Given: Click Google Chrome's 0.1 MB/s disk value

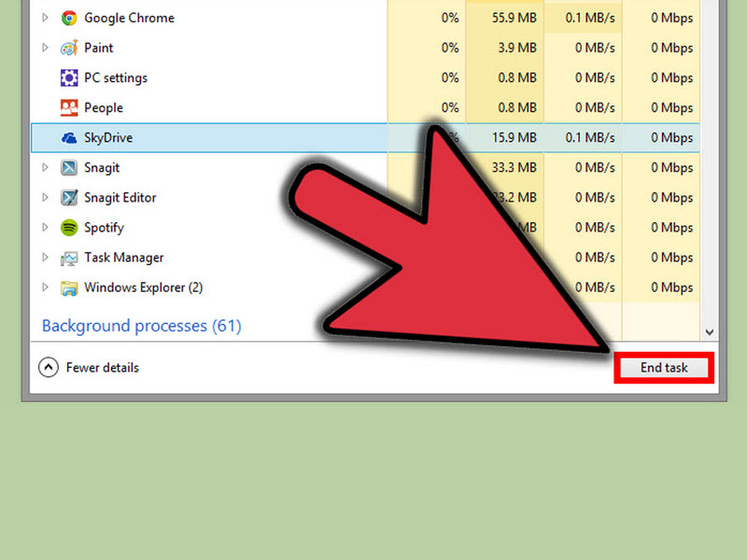Looking at the screenshot, I should point(590,18).
